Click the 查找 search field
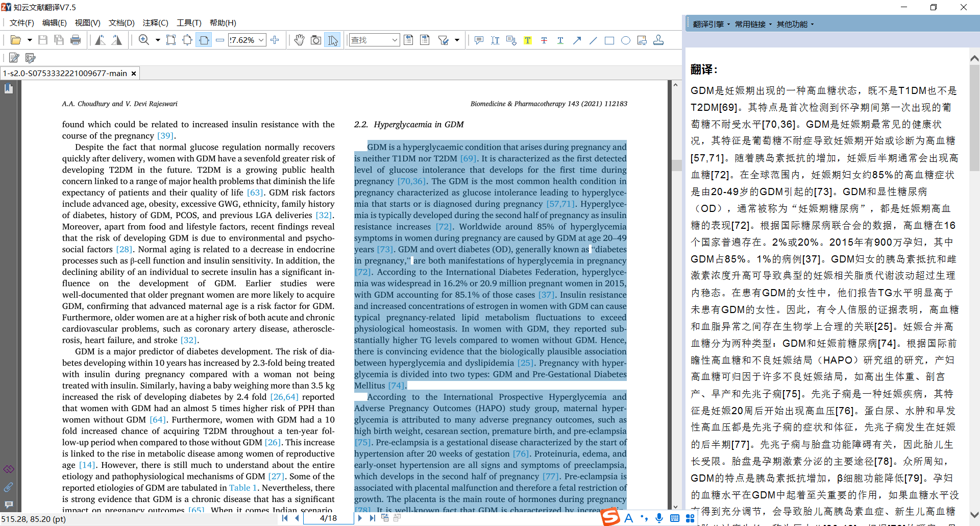Viewport: 980px width, 526px height. pos(370,40)
